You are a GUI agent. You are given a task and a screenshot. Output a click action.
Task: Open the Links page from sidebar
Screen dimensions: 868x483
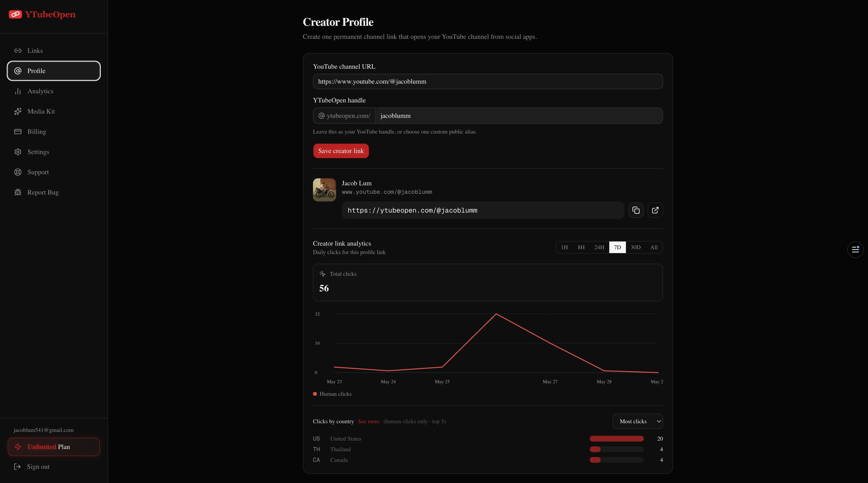tap(54, 51)
